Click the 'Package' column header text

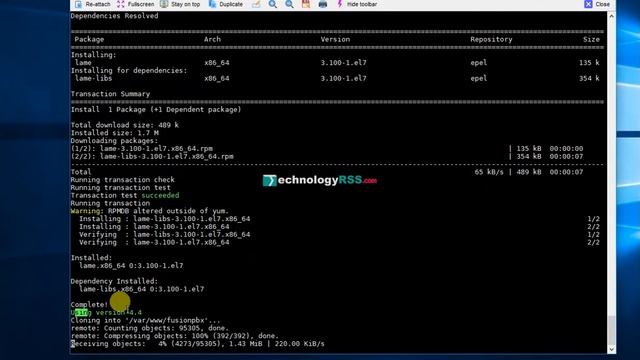89,39
